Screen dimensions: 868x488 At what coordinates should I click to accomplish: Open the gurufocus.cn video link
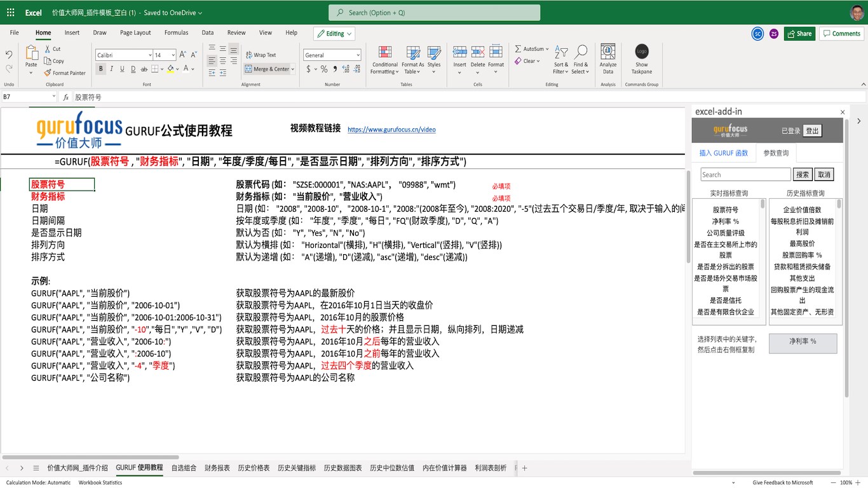(x=391, y=130)
